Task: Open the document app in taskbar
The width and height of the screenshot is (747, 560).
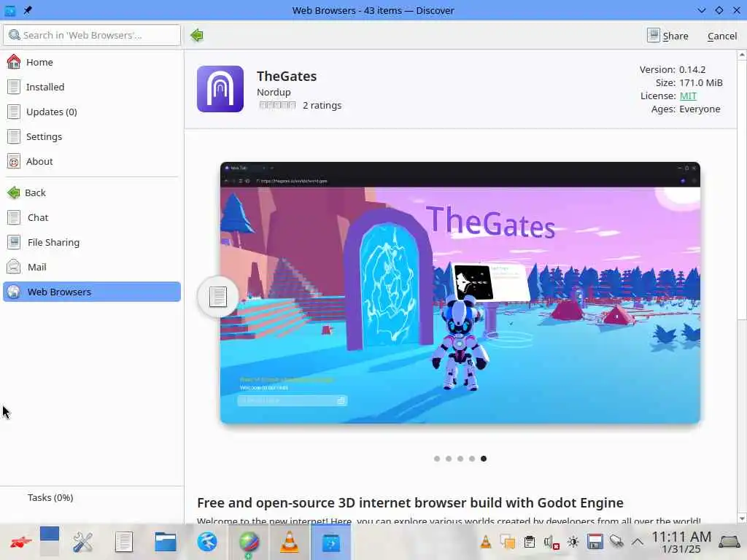Action: [124, 542]
